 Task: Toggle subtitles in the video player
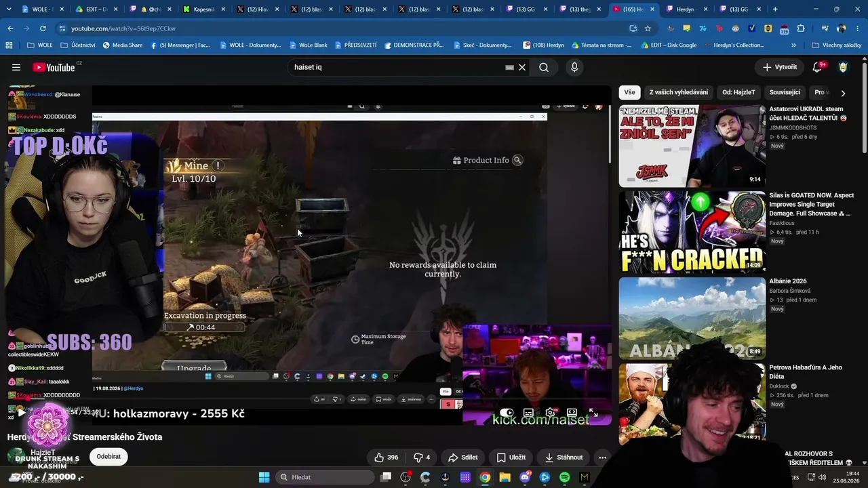coord(528,412)
